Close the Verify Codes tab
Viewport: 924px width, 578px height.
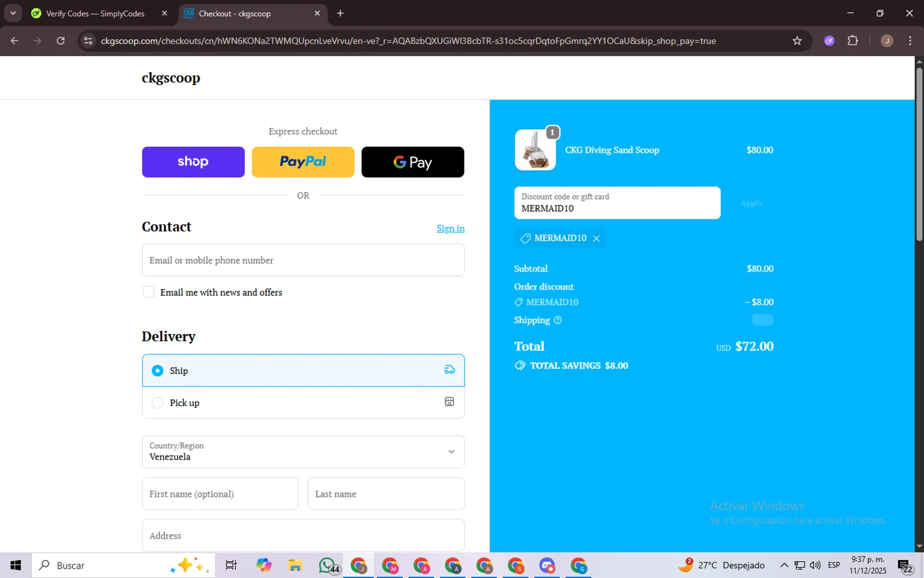click(x=164, y=14)
